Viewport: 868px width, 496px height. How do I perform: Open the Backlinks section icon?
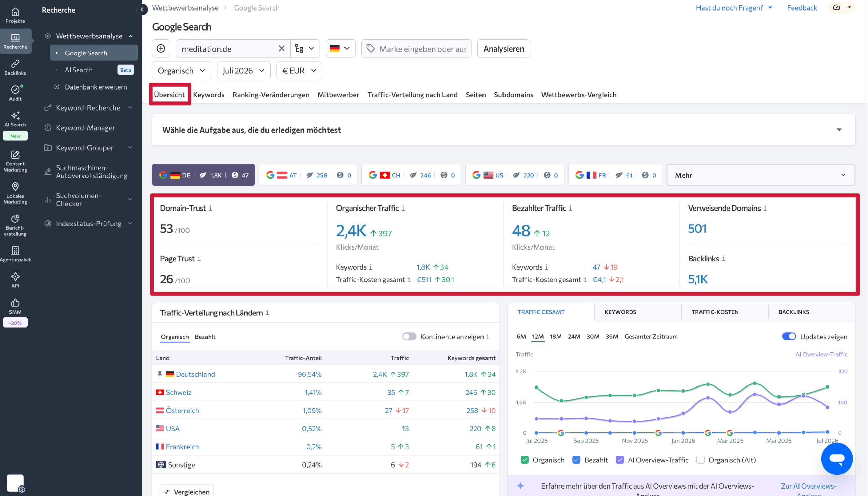coord(15,67)
